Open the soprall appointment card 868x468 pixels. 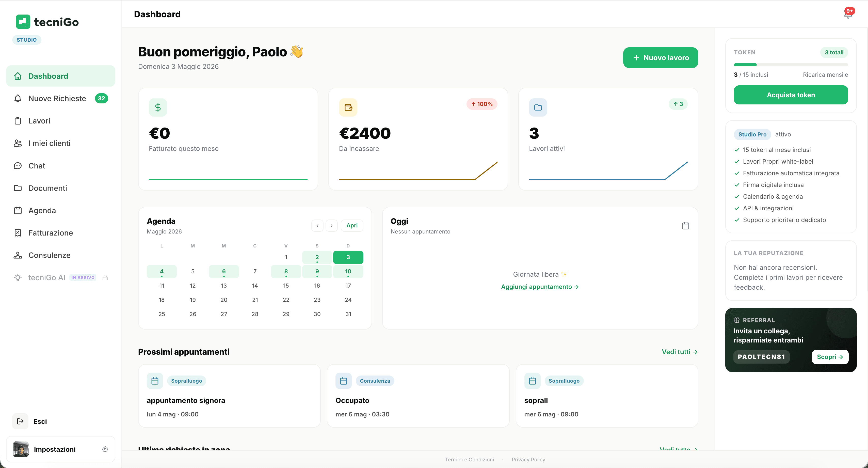[607, 396]
